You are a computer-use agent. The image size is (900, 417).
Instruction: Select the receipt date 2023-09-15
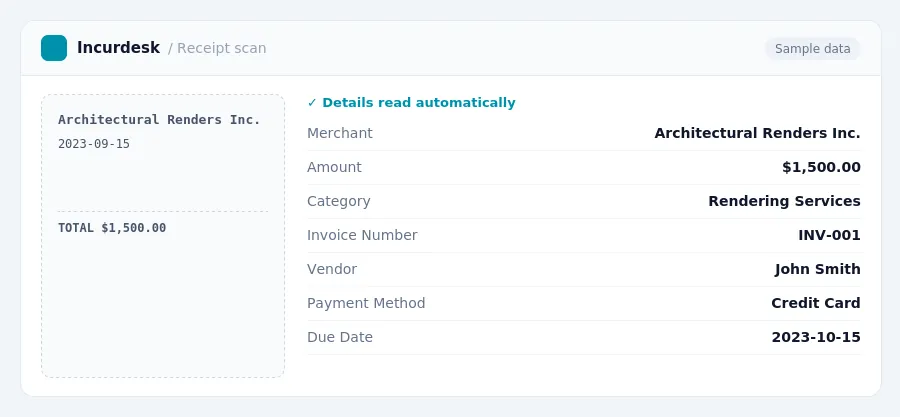tap(94, 144)
